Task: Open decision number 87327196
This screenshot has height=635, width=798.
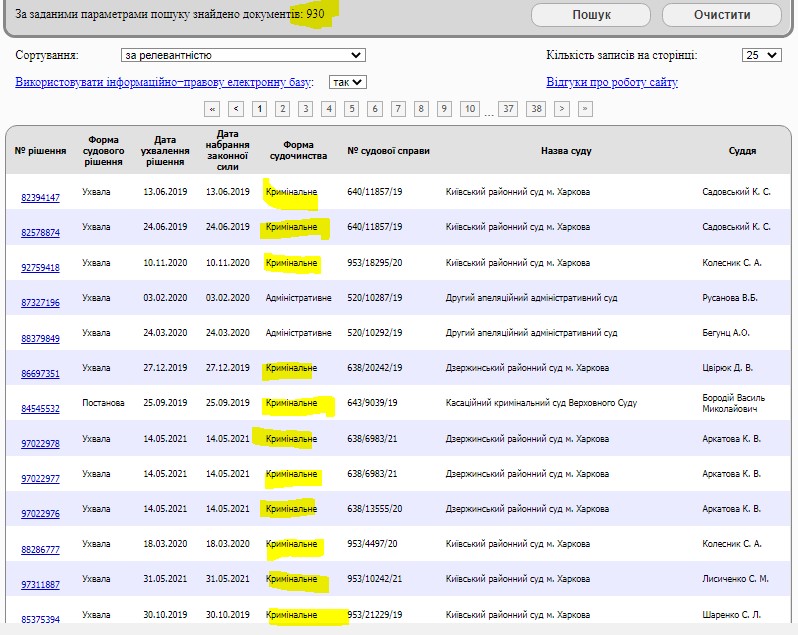Action: click(x=40, y=303)
